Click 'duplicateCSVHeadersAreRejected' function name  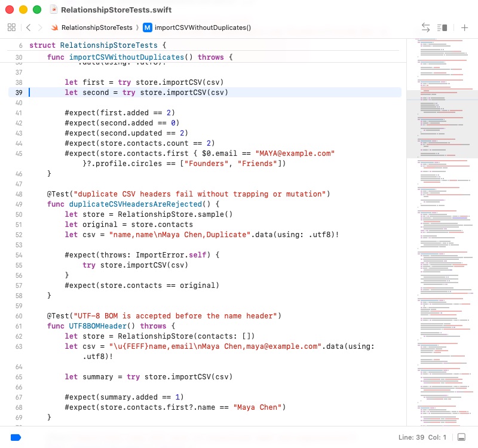coord(136,204)
